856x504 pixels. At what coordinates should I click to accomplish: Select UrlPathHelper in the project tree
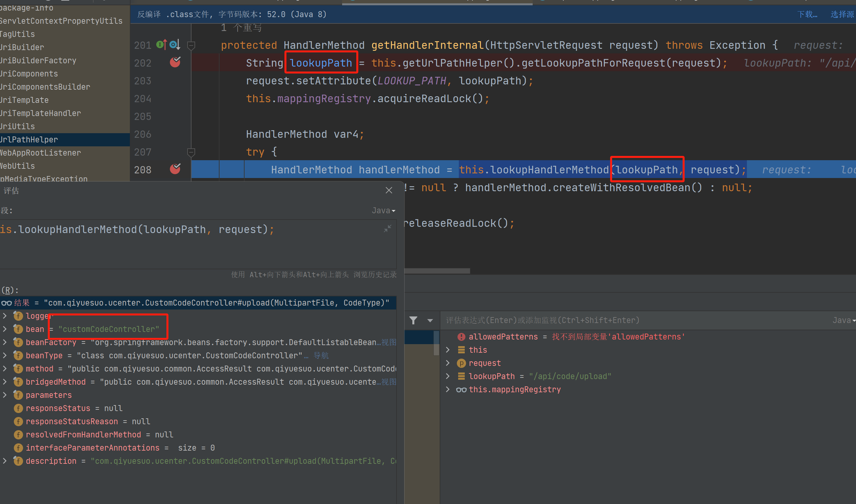click(29, 139)
